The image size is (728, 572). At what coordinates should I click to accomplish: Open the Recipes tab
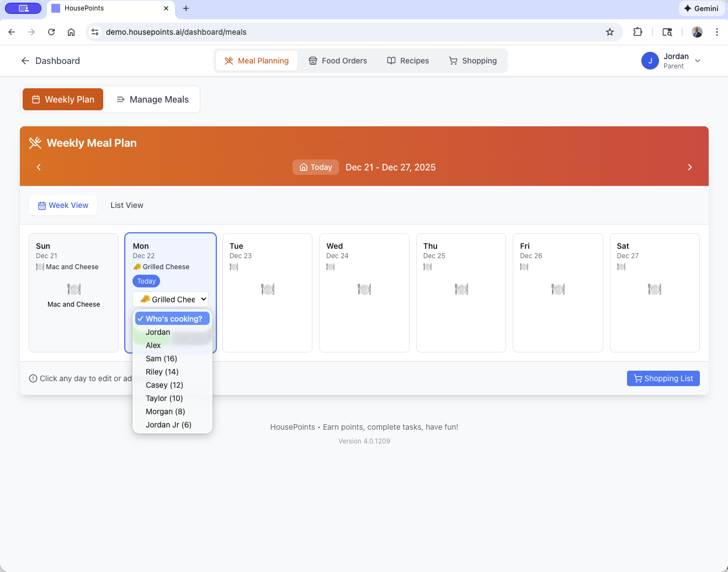coord(408,61)
